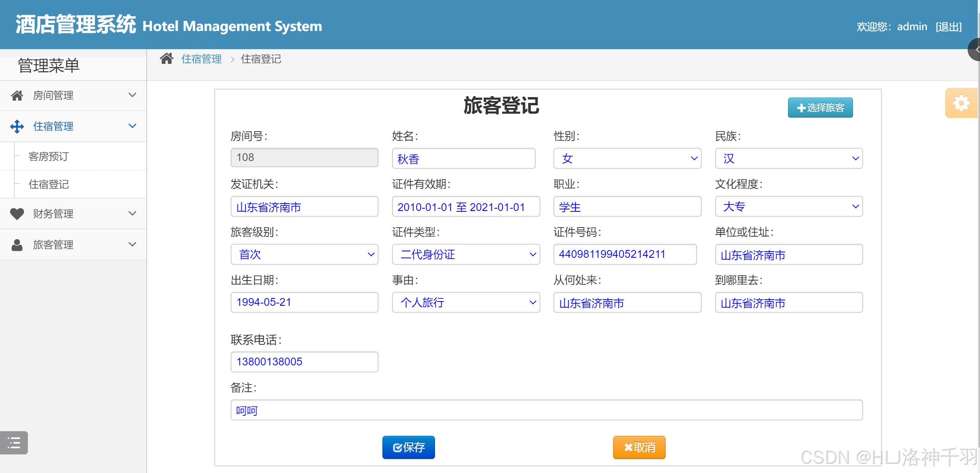The height and width of the screenshot is (473, 980).
Task: Click the house icon beside 房间管理
Action: [x=17, y=96]
